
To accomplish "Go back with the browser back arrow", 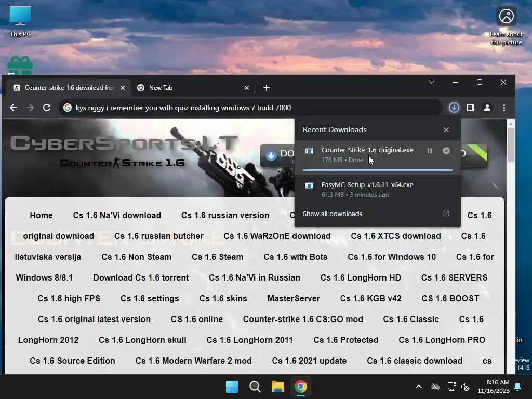I will (x=14, y=108).
